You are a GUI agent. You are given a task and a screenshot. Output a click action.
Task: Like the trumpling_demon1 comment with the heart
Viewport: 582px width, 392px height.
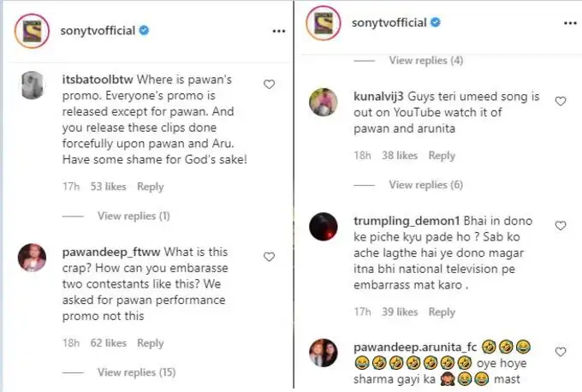[561, 226]
